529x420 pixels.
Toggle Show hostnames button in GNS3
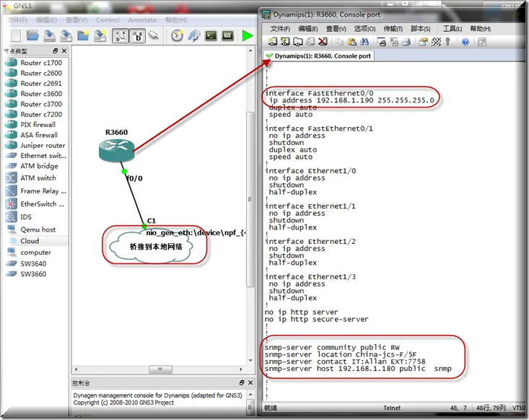[138, 36]
